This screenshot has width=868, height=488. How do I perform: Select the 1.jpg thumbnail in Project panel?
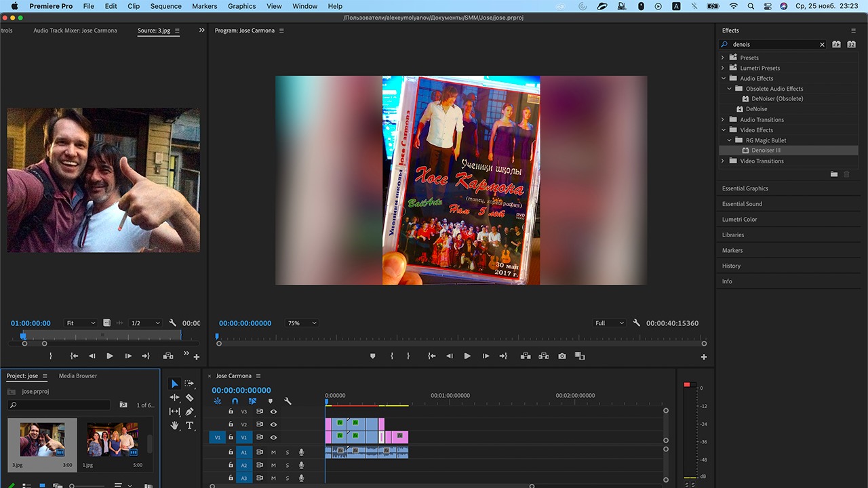[x=113, y=439]
